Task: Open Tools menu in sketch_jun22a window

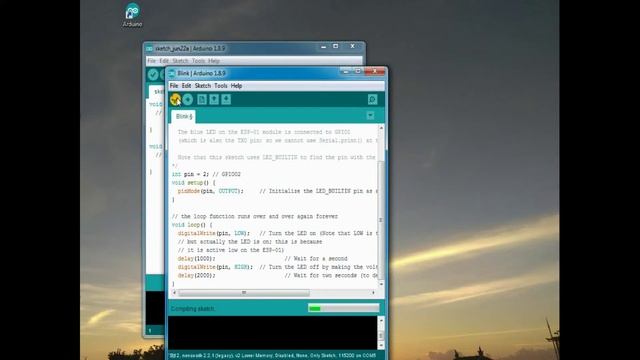Action: pos(198,61)
